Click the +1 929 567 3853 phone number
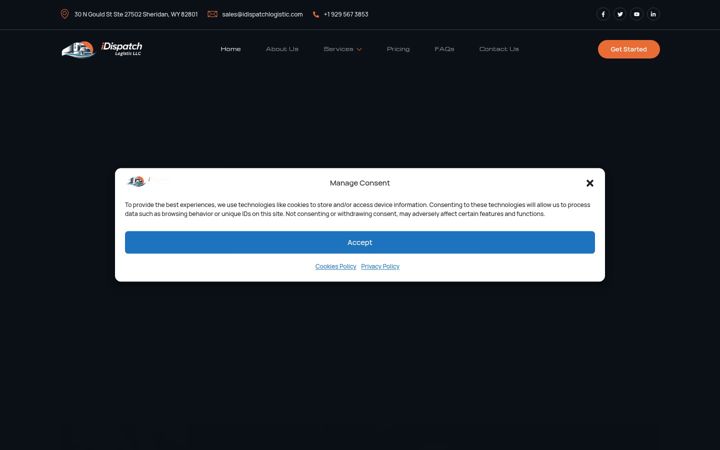This screenshot has width=720, height=450. coord(346,14)
